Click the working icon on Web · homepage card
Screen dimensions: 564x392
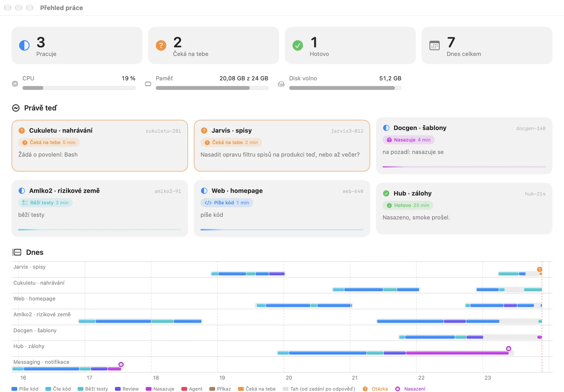(x=204, y=191)
